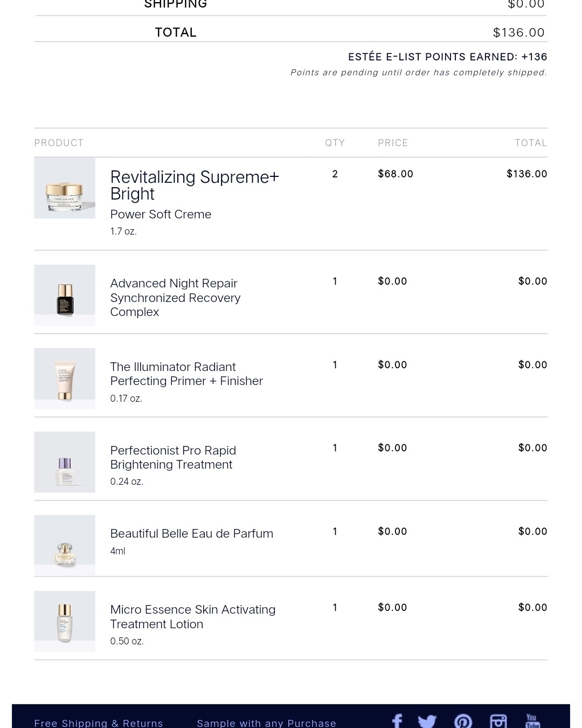Click the Power Soft Creme subtitle
Viewport: 582px width, 728px height.
[x=161, y=214]
